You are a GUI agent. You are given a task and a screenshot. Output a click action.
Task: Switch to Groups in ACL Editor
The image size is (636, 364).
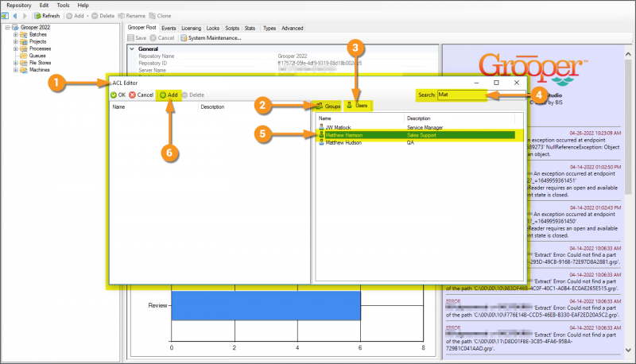[x=328, y=106]
